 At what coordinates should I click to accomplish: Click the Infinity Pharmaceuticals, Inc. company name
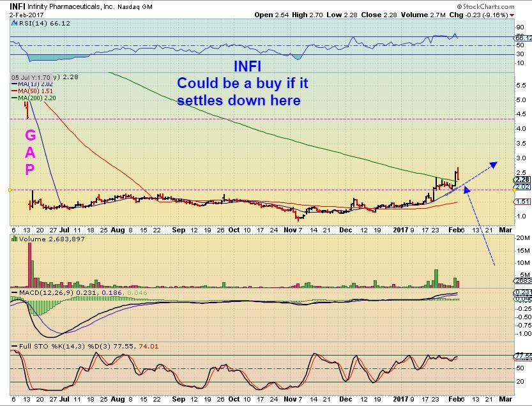(x=71, y=7)
